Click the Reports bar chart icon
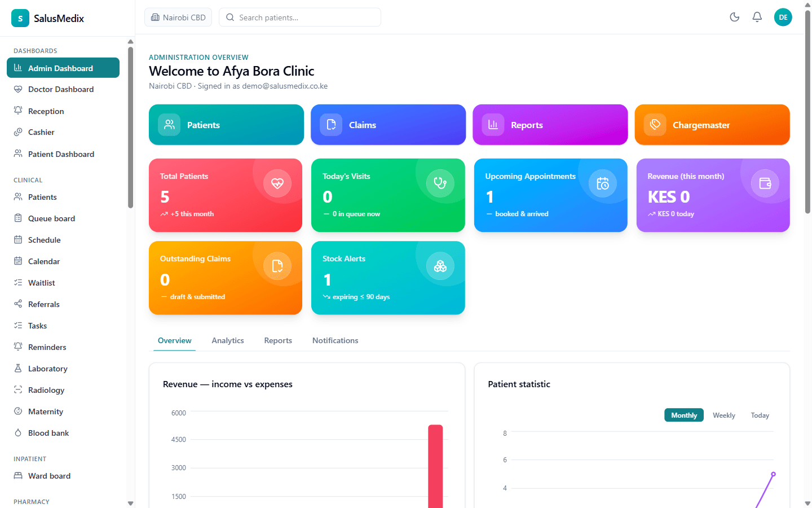Viewport: 812px width, 508px height. point(493,125)
